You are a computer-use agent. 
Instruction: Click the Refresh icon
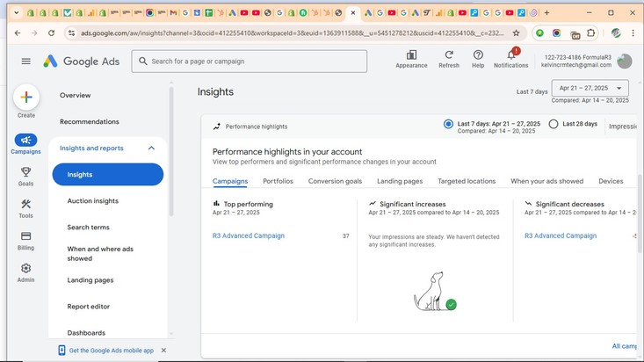point(449,55)
